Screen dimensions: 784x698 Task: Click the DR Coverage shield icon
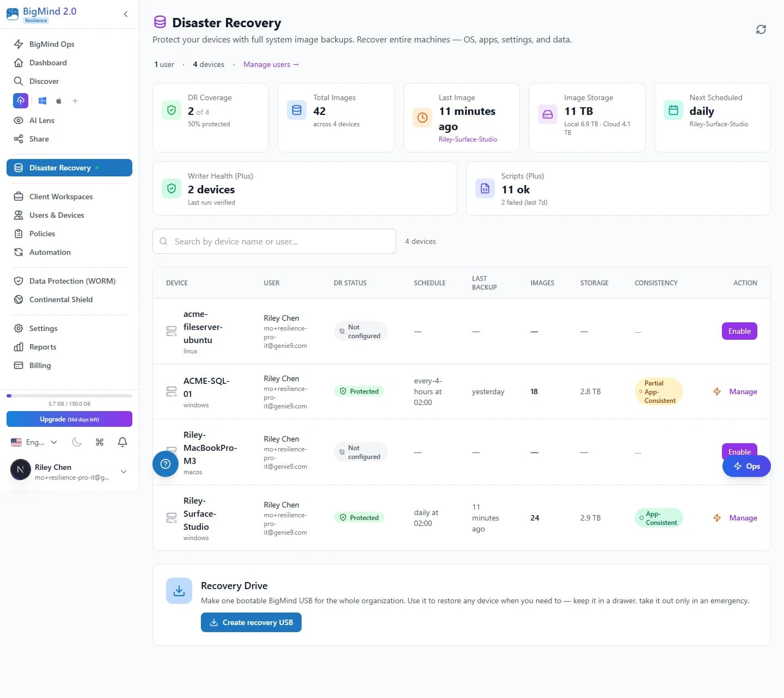click(x=171, y=110)
